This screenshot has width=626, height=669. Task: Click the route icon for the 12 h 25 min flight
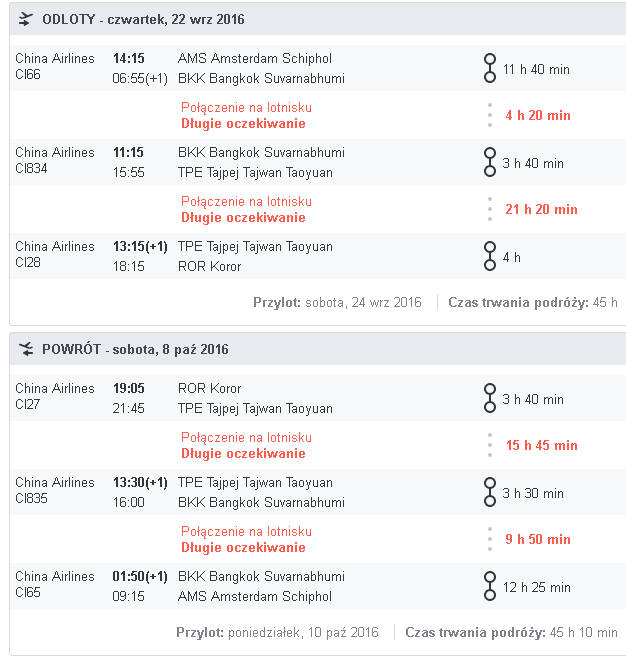[490, 586]
